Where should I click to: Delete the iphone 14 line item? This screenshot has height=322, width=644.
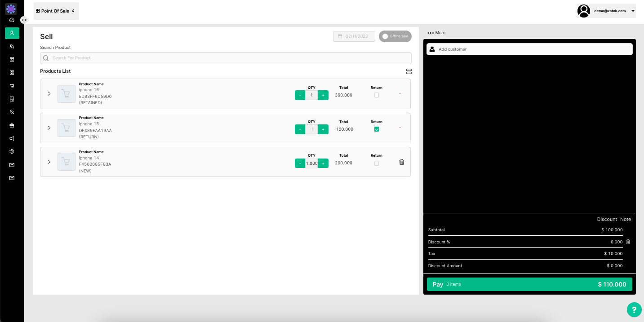pyautogui.click(x=402, y=162)
